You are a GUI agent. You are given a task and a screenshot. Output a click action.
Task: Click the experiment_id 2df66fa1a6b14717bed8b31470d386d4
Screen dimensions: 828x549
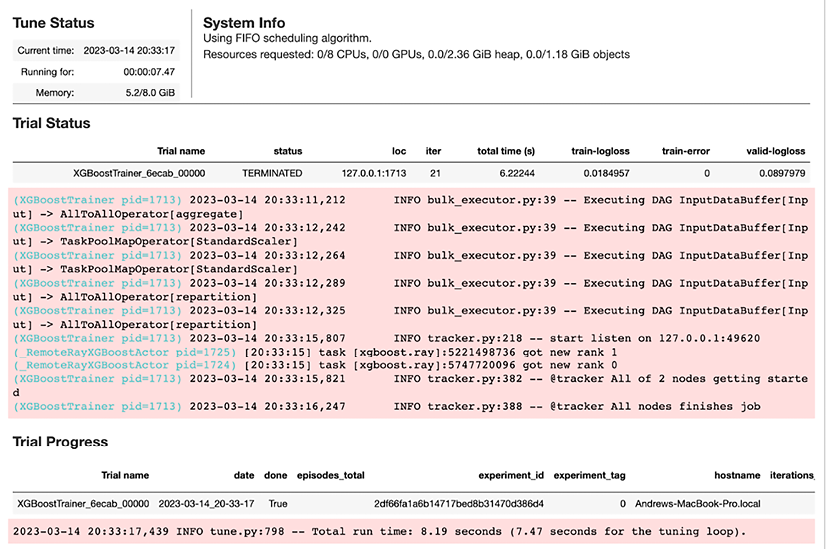459,504
